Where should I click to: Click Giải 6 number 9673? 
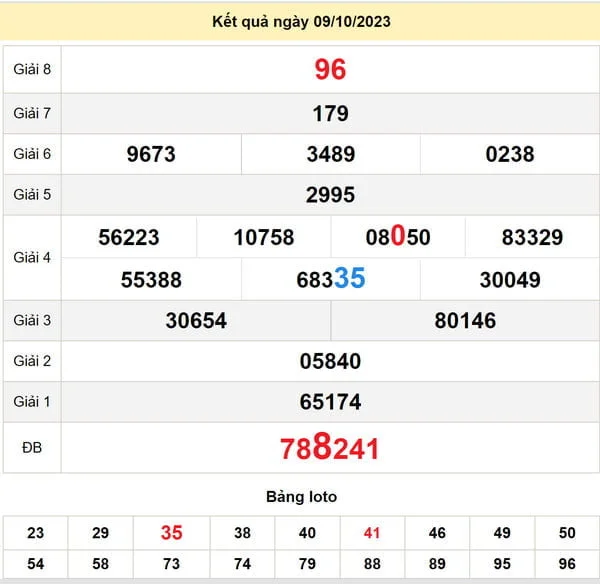point(151,154)
